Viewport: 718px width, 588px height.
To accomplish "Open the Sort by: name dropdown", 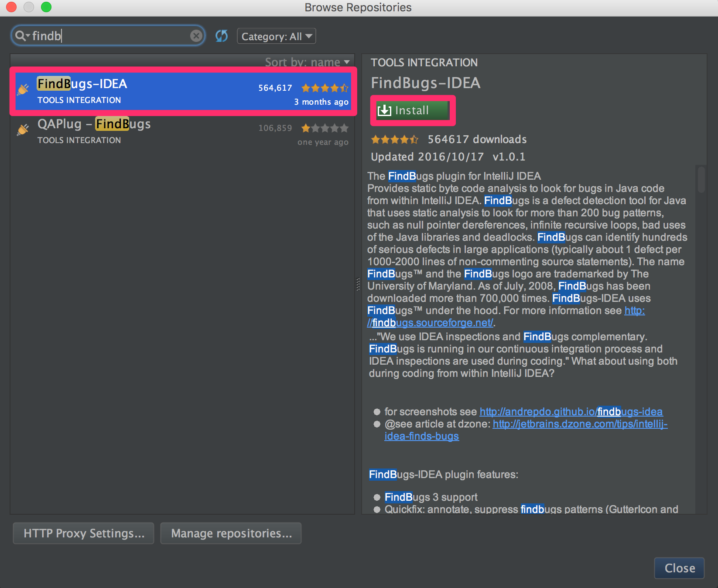I will 307,62.
